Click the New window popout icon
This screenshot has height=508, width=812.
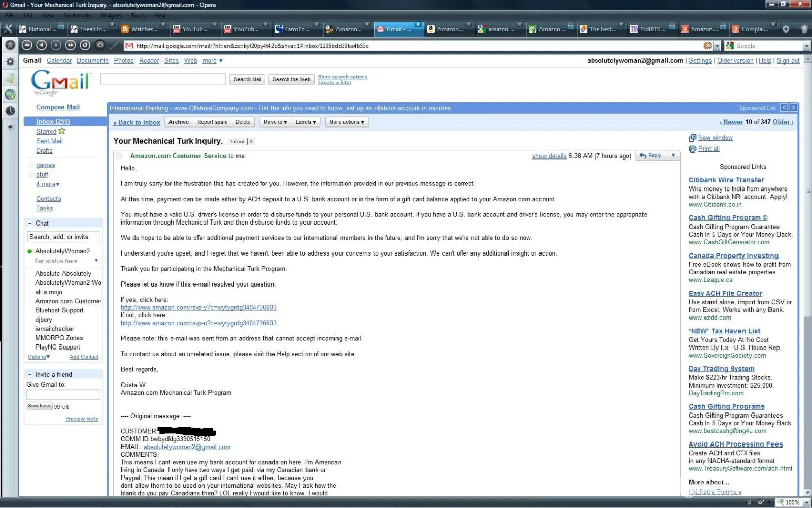pos(692,138)
